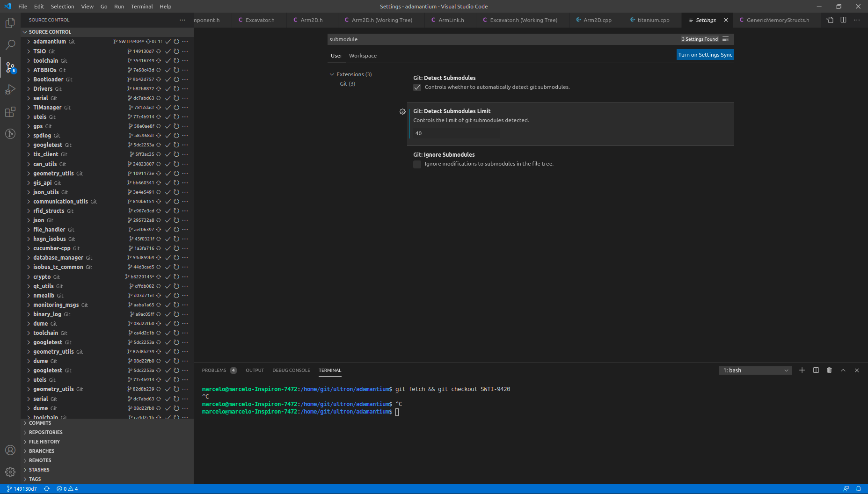Open the Extensions view

tap(10, 112)
